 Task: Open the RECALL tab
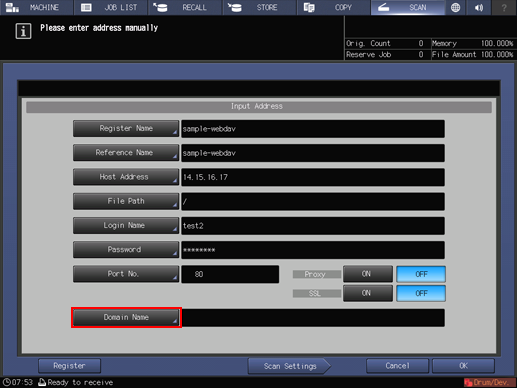click(185, 7)
